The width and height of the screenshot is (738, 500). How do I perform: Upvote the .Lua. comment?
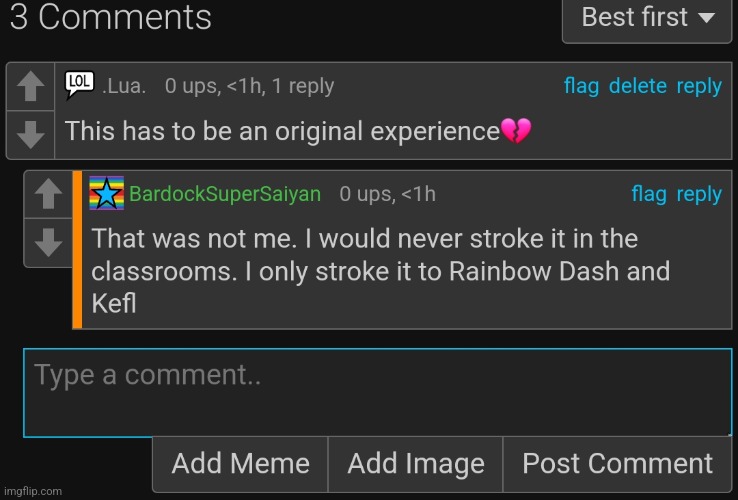[x=31, y=87]
